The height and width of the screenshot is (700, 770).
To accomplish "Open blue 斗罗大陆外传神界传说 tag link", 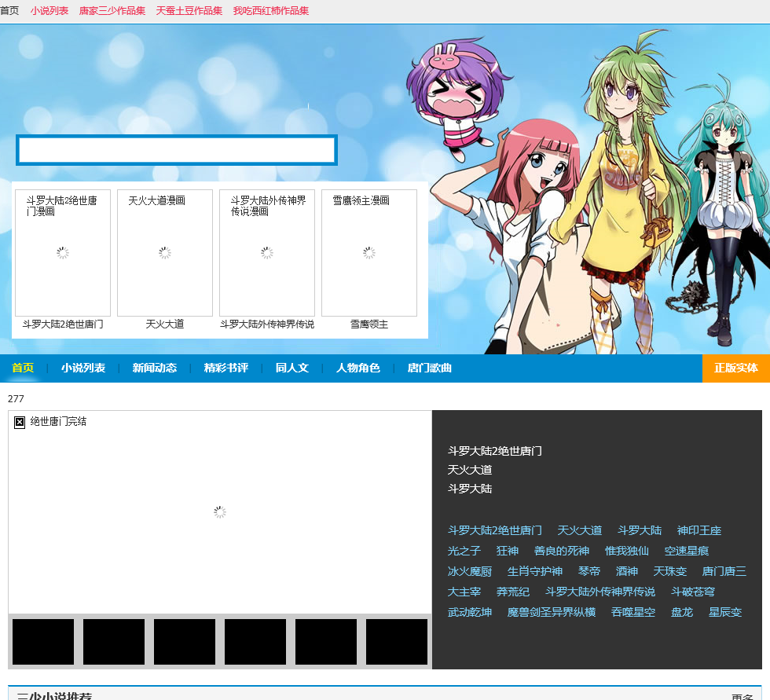I will tap(600, 592).
